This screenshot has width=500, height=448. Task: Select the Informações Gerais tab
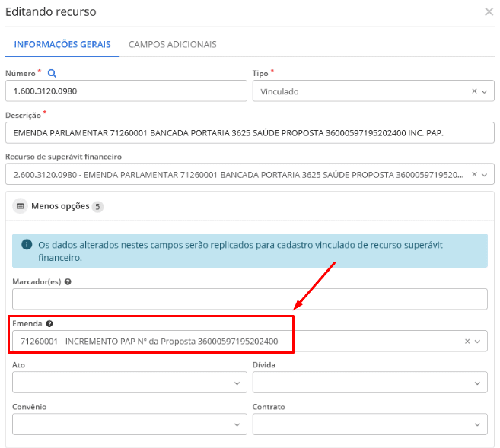[62, 44]
